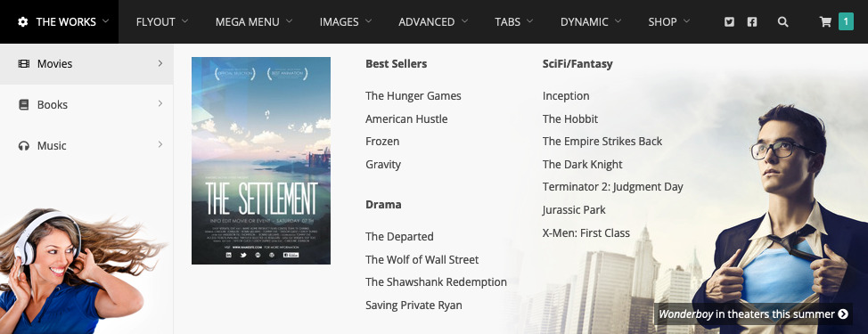Open The Works menu item
868x334 pixels.
pyautogui.click(x=59, y=21)
